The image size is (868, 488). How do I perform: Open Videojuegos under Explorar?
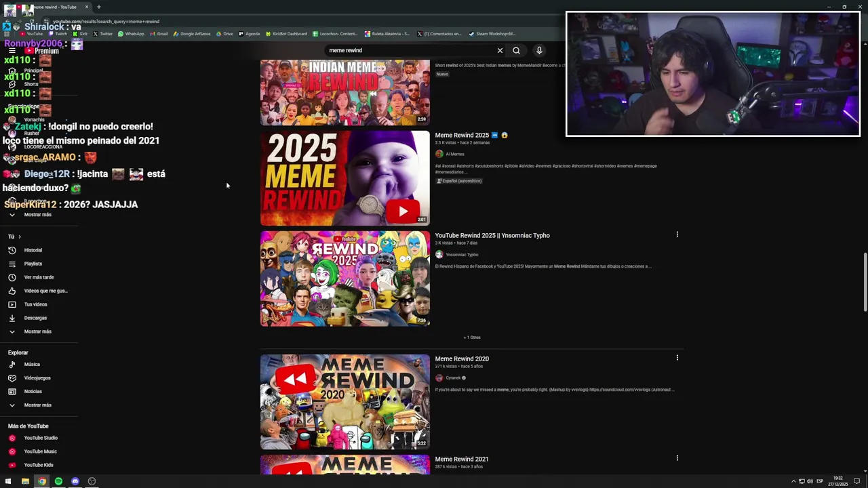pos(37,378)
